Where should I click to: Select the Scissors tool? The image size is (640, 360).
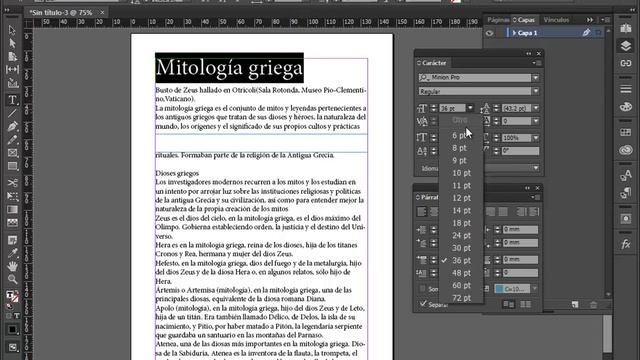(12, 182)
